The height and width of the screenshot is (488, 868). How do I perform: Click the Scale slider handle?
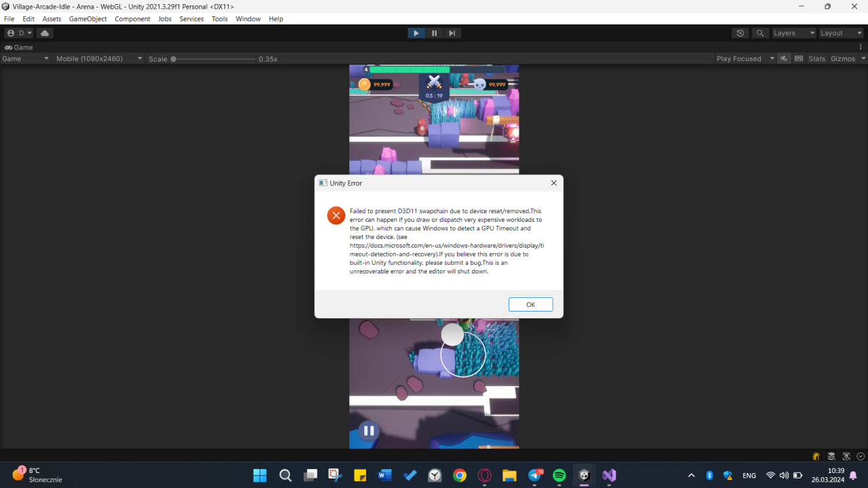coord(174,59)
